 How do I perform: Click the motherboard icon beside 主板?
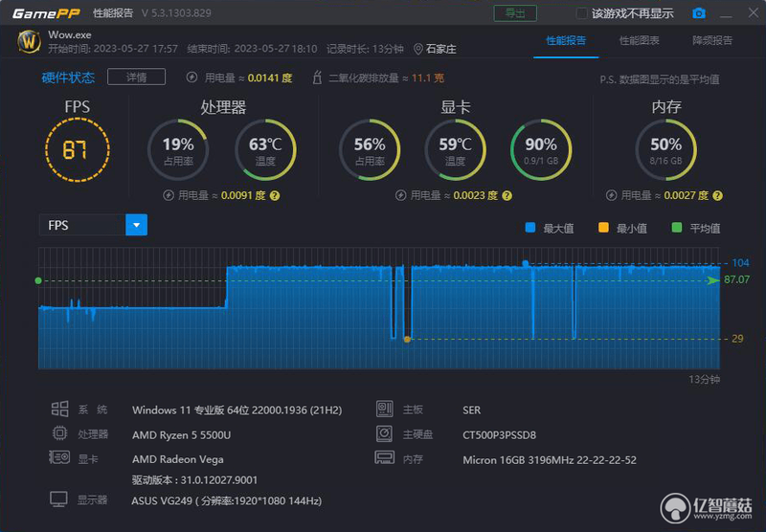385,409
